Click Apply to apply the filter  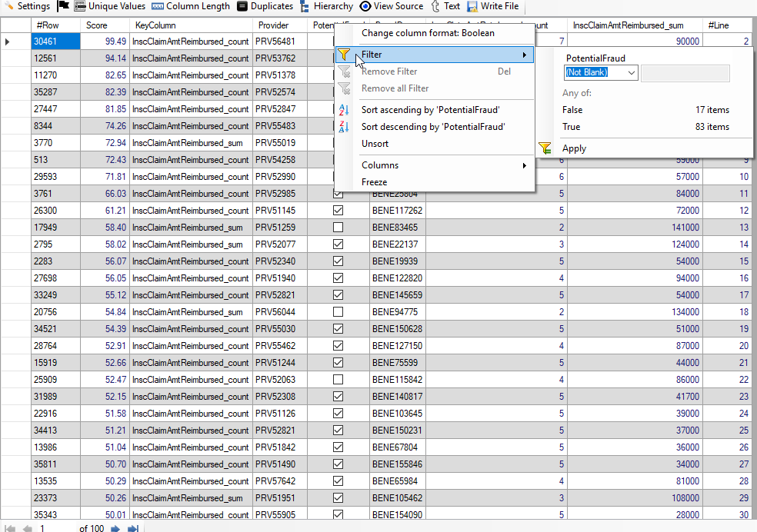coord(574,148)
